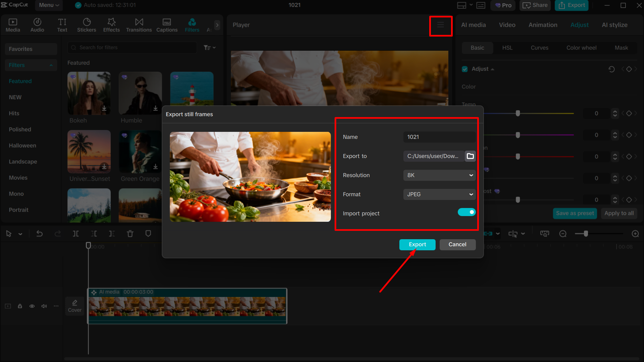Image resolution: width=644 pixels, height=362 pixels.
Task: Open the Resolution dropdown set to 8K
Action: (x=439, y=175)
